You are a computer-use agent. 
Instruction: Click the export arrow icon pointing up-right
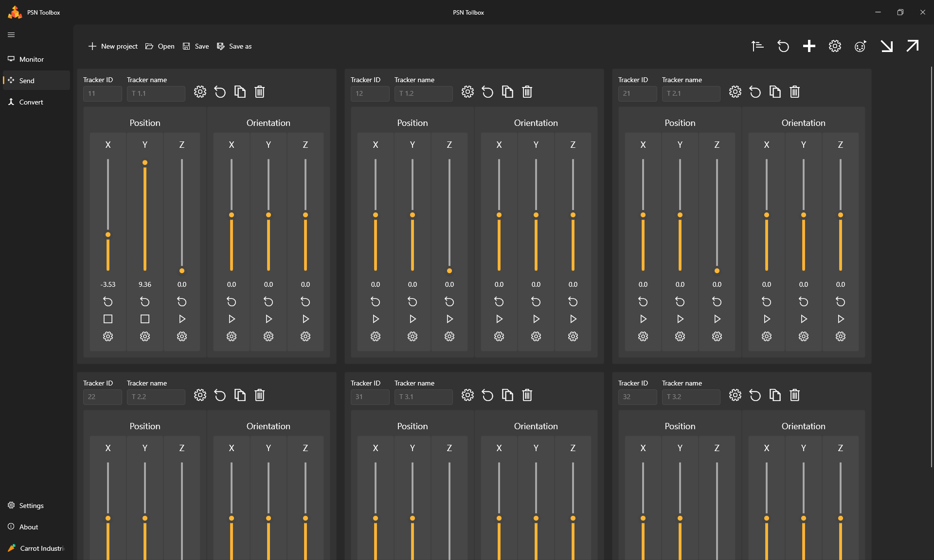(912, 46)
